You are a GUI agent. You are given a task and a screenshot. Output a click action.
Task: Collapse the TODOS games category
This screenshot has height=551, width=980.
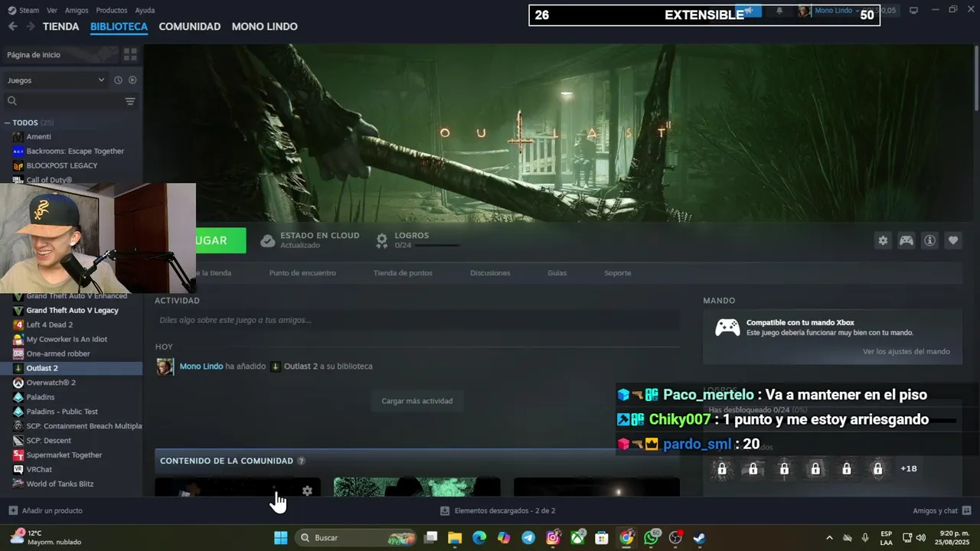(x=7, y=122)
